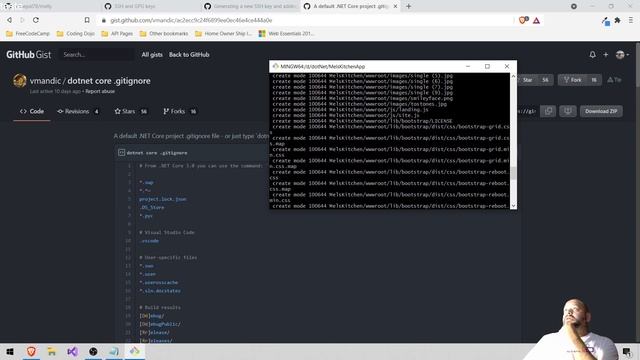
Task: Click the line reading project.lock.json
Action: [162, 199]
